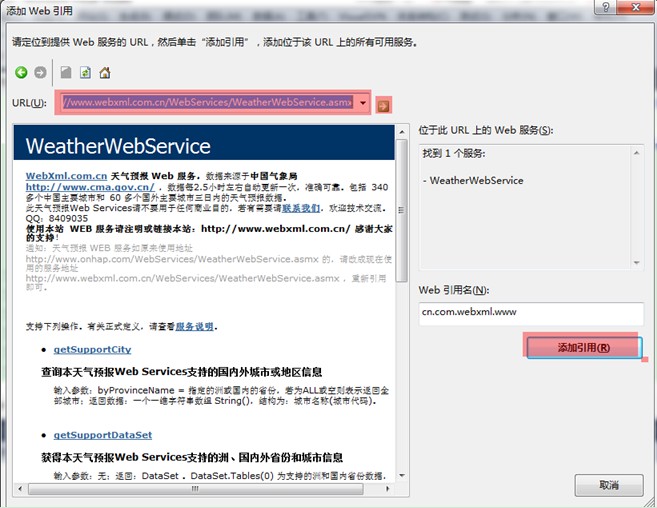657x508 pixels.
Task: Open the getSupportCity operation link
Action: 92,350
